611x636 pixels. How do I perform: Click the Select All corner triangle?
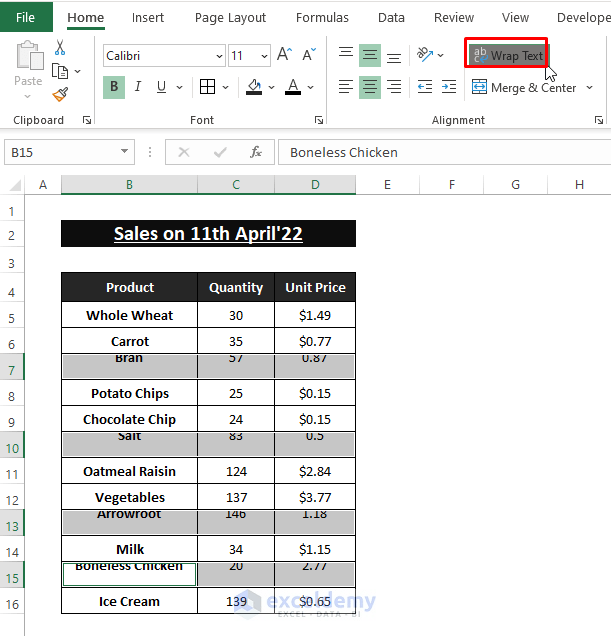pyautogui.click(x=15, y=185)
